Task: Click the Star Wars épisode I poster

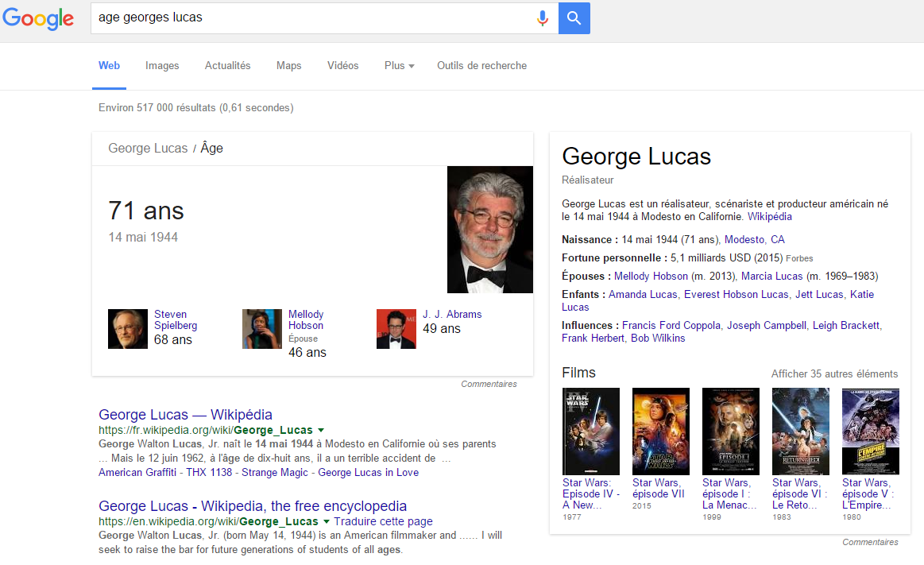Action: [x=731, y=431]
